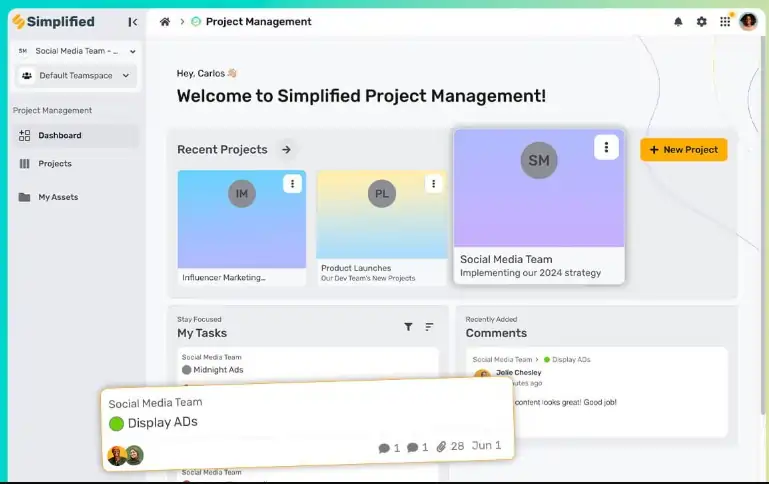Open user profile avatar
Screen dimensions: 769x484
[x=748, y=22]
